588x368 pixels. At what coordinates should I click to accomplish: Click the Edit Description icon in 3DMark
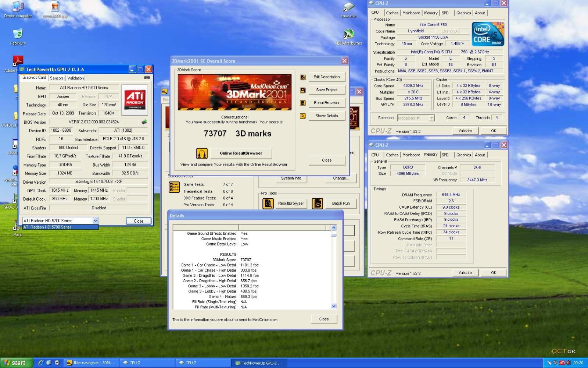click(x=303, y=77)
